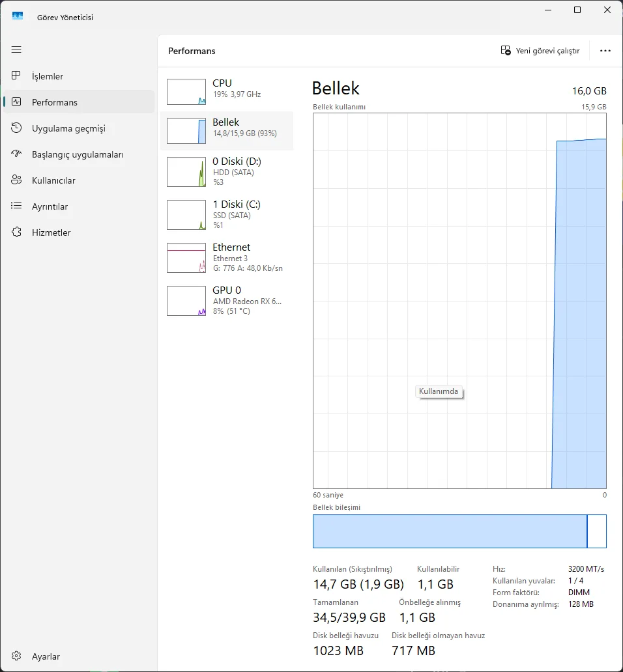This screenshot has height=672, width=623.
Task: Click the large Bellek usage graph
Action: pos(459,301)
